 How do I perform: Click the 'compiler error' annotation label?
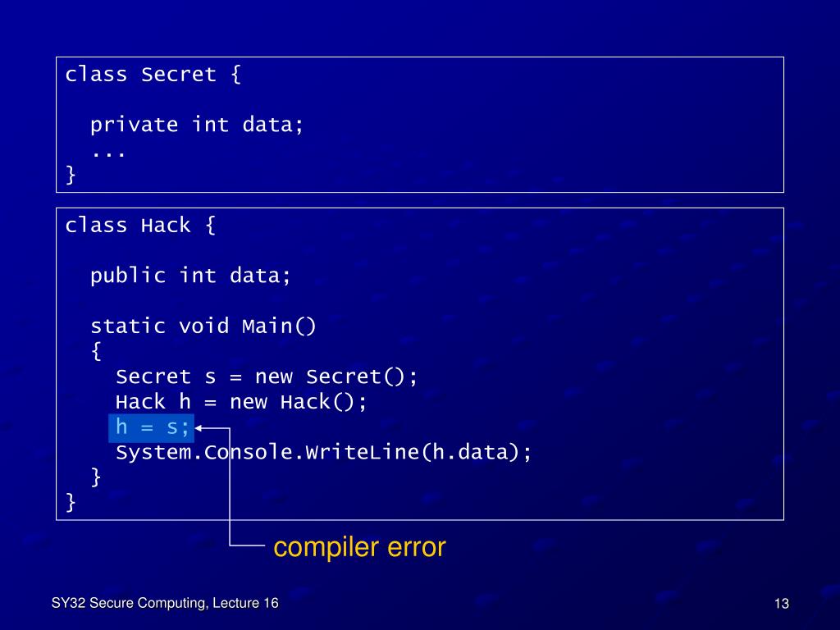point(359,547)
